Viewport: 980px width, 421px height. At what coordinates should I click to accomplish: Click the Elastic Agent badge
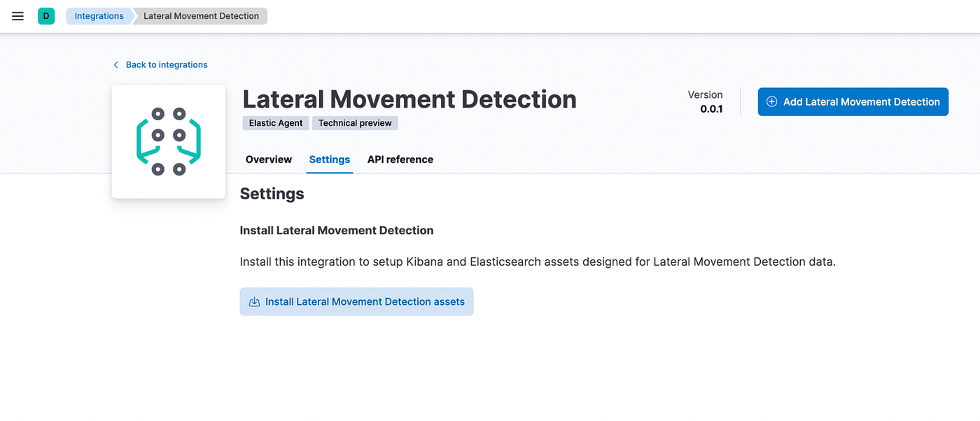point(276,123)
